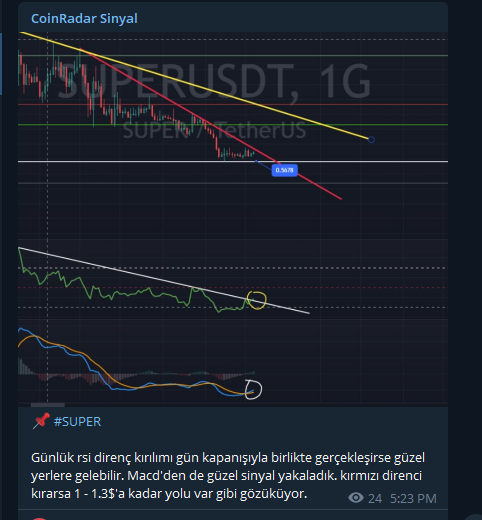Open the SUPERUSDT chart image
482x520 pixels.
tap(233, 219)
